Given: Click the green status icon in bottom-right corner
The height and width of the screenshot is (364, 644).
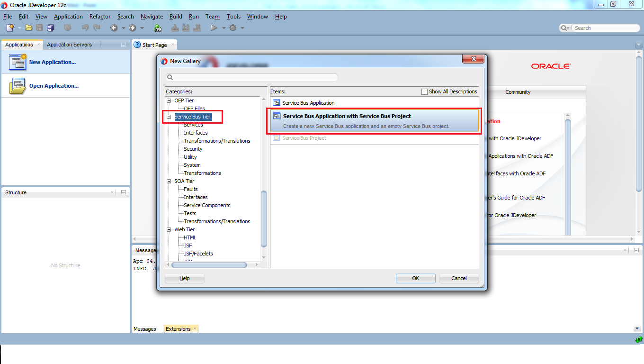Looking at the screenshot, I should click(x=639, y=339).
